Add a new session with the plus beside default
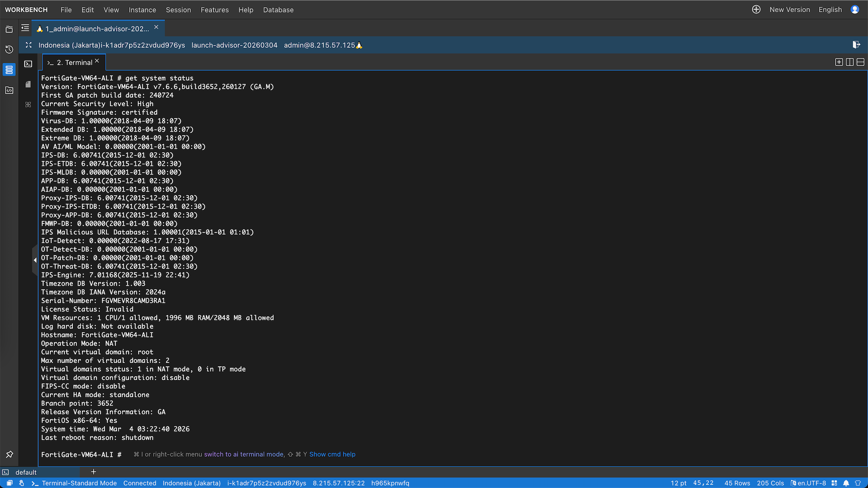Screen dimensions: 868x488 point(94,472)
